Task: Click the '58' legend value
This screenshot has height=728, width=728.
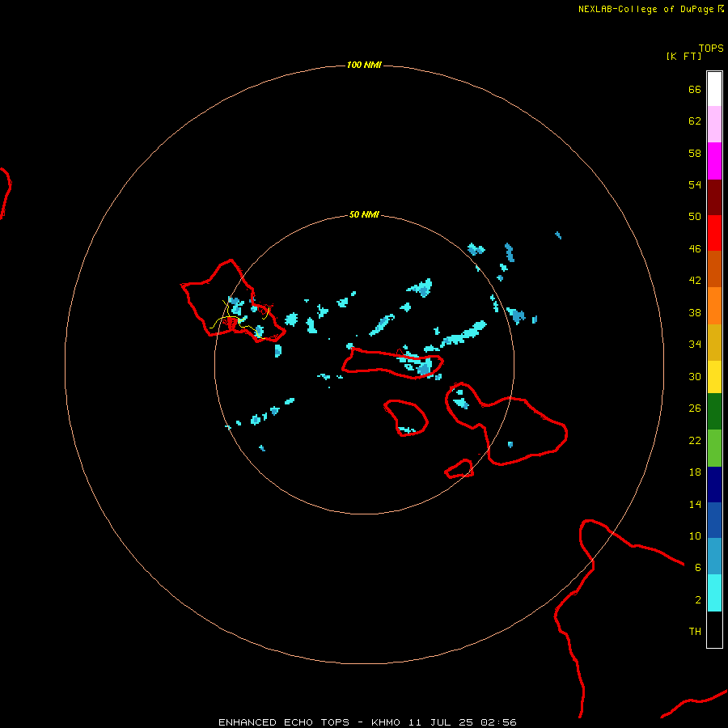Action: (x=695, y=153)
